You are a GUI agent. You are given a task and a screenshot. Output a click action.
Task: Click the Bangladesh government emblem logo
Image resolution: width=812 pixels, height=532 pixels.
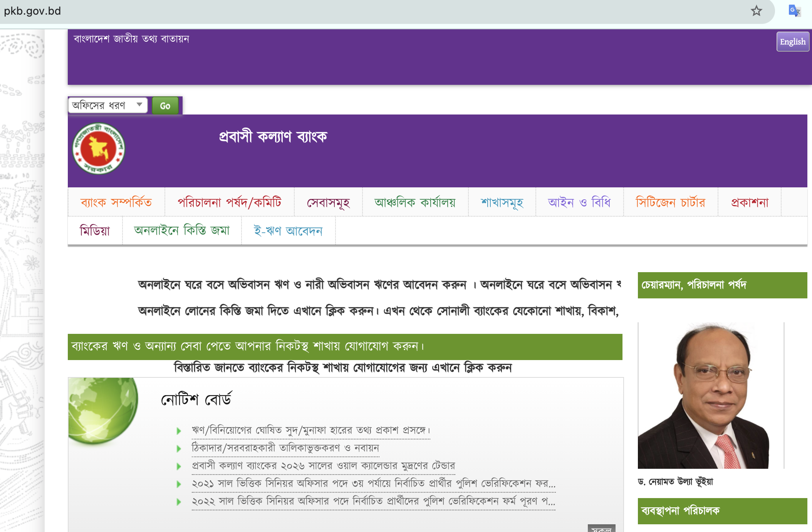click(x=99, y=149)
